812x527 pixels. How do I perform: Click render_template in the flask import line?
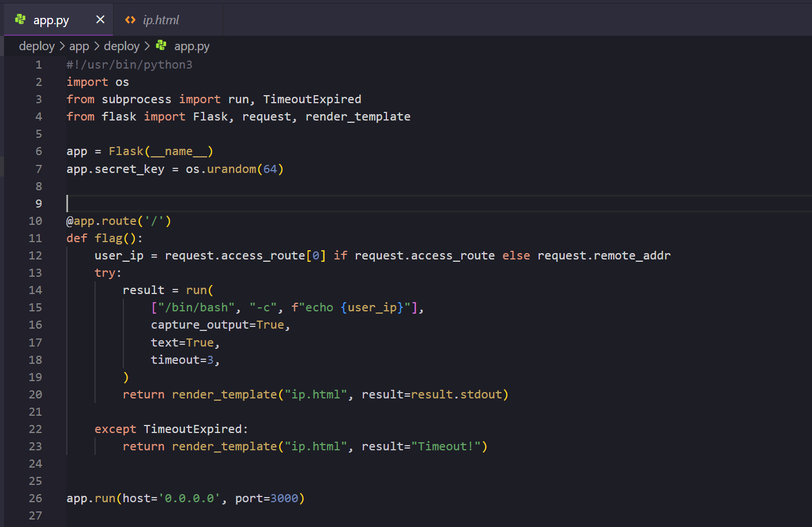click(x=358, y=116)
